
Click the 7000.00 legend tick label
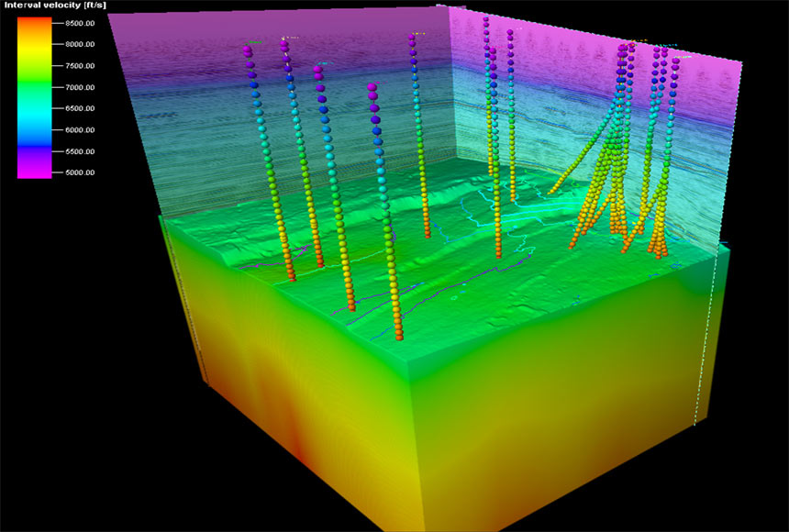pyautogui.click(x=82, y=87)
